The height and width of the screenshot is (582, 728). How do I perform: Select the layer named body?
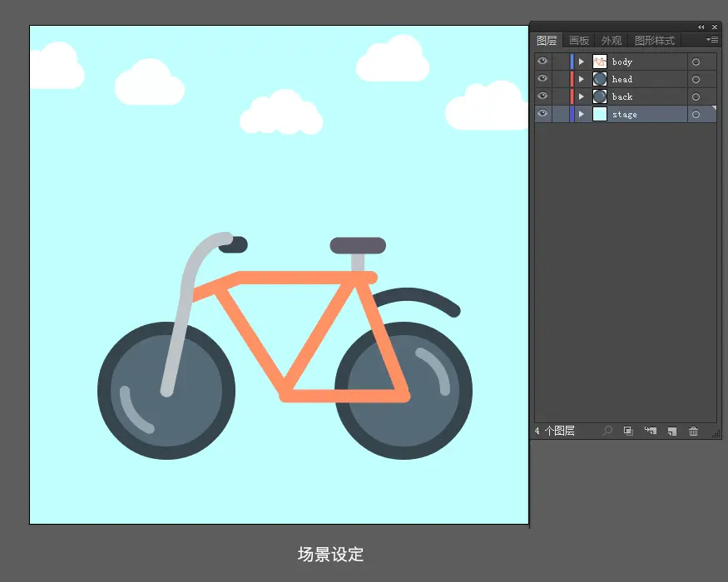(x=622, y=62)
